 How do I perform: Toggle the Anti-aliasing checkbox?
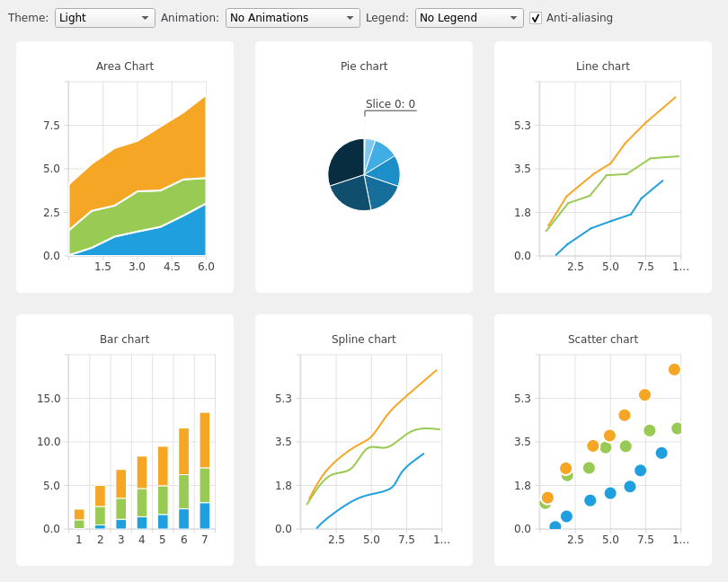536,18
